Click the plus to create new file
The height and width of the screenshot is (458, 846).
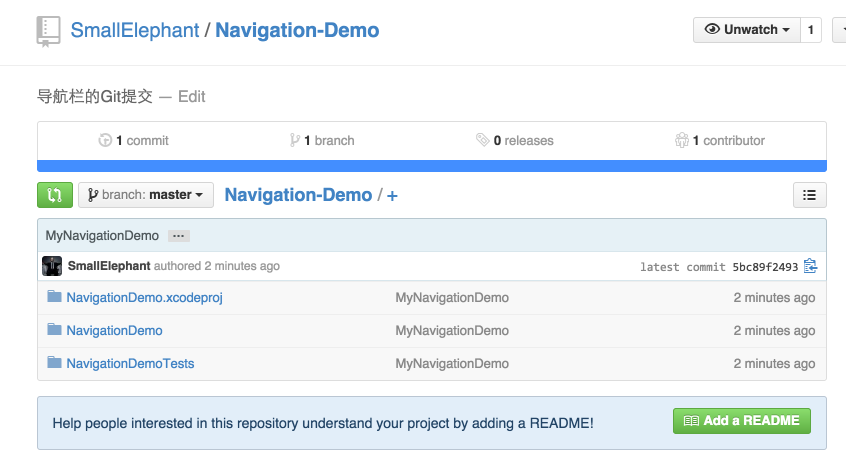(392, 195)
